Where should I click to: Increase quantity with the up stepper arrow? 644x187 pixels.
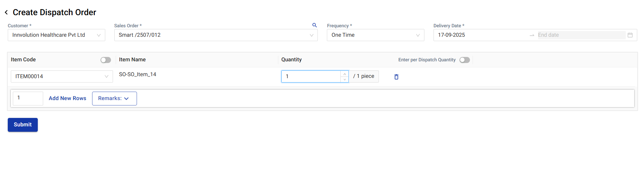click(x=344, y=74)
